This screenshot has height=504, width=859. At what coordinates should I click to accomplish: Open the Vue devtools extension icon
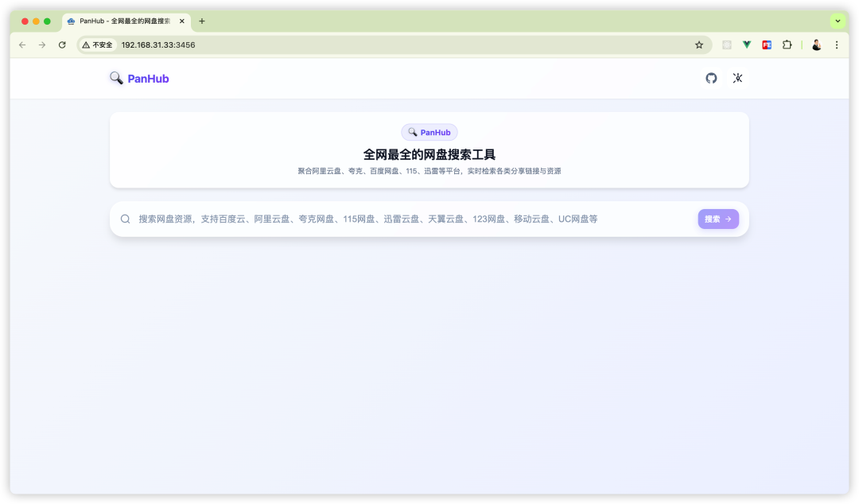[x=746, y=45]
